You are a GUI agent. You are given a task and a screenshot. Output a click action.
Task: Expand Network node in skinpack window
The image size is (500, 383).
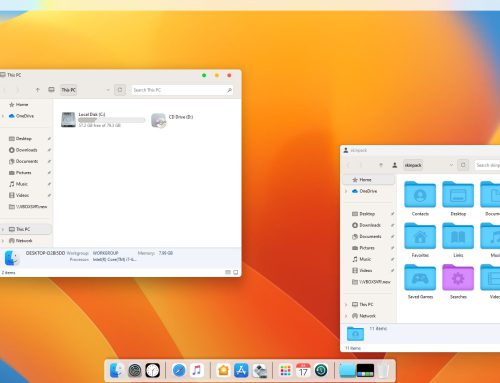[346, 316]
